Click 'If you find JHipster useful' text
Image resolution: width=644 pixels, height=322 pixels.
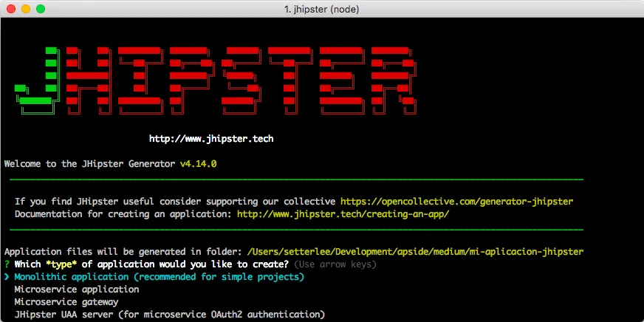point(175,202)
